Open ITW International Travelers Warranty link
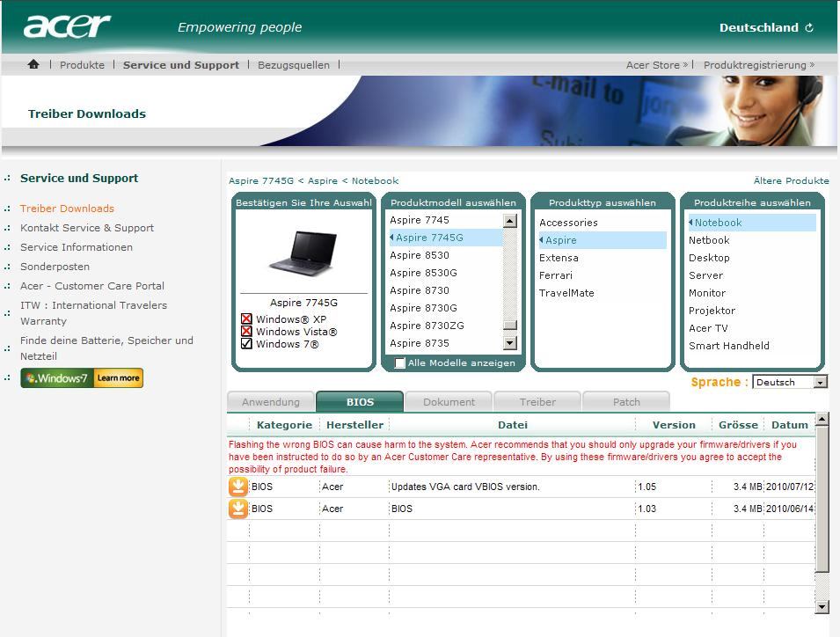 coord(94,313)
